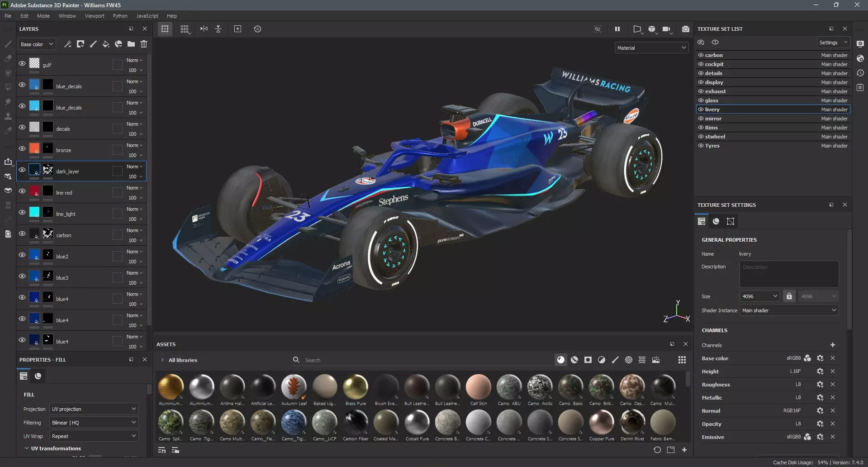868x467 pixels.
Task: Select the cockpit texture set
Action: 773,64
